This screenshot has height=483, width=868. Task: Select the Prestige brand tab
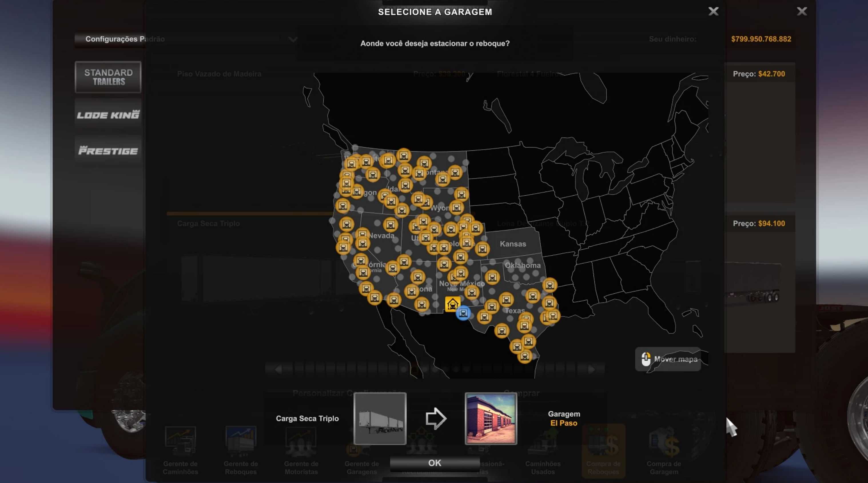pos(108,151)
